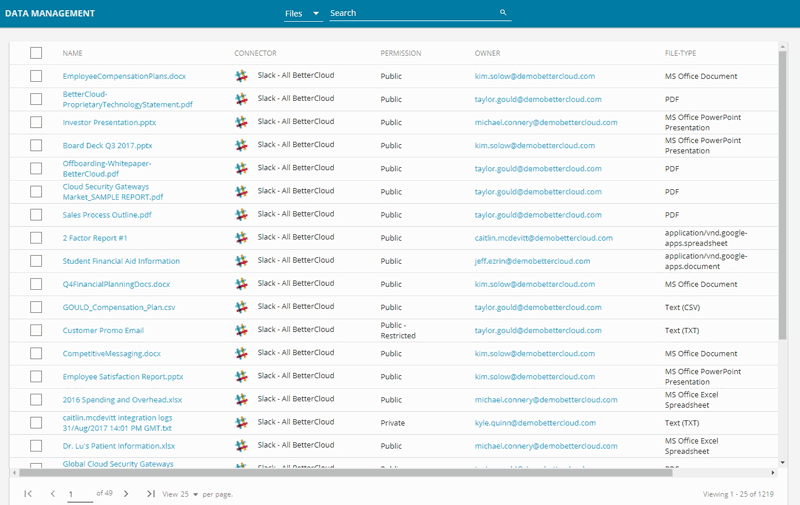800x505 pixels.
Task: Go to the first page icon
Action: tap(28, 494)
